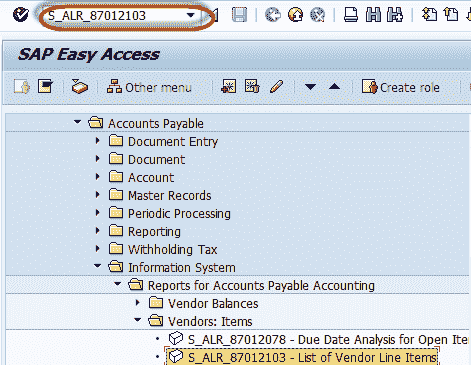Click the Change Favorites pencil icon
Image resolution: width=471 pixels, height=365 pixels.
tap(276, 87)
